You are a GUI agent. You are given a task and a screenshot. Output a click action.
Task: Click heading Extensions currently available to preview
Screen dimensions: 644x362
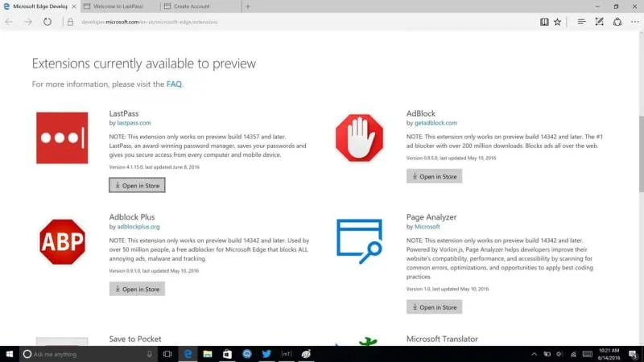coord(144,64)
